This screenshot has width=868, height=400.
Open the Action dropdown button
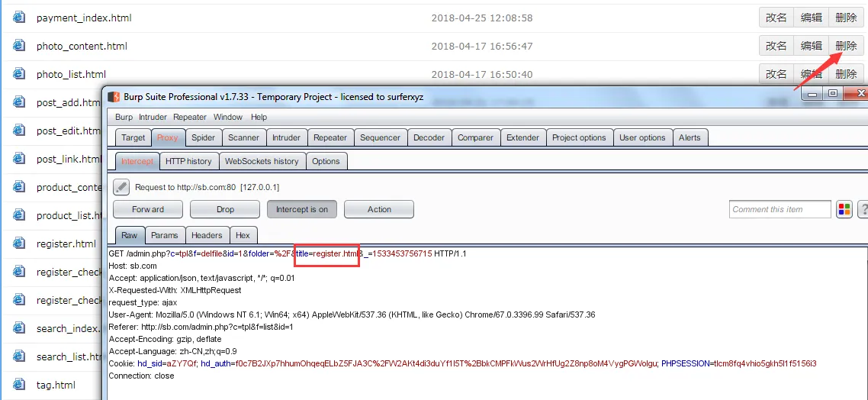pos(379,209)
